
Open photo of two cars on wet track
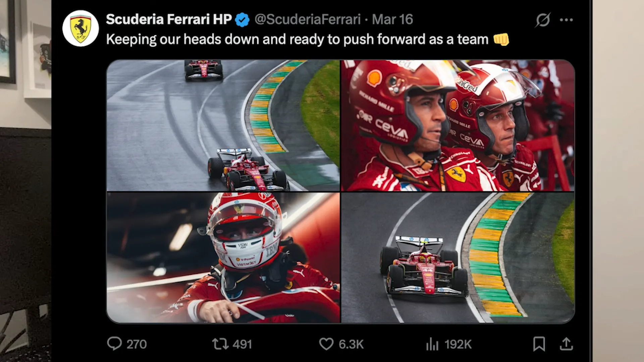223,125
